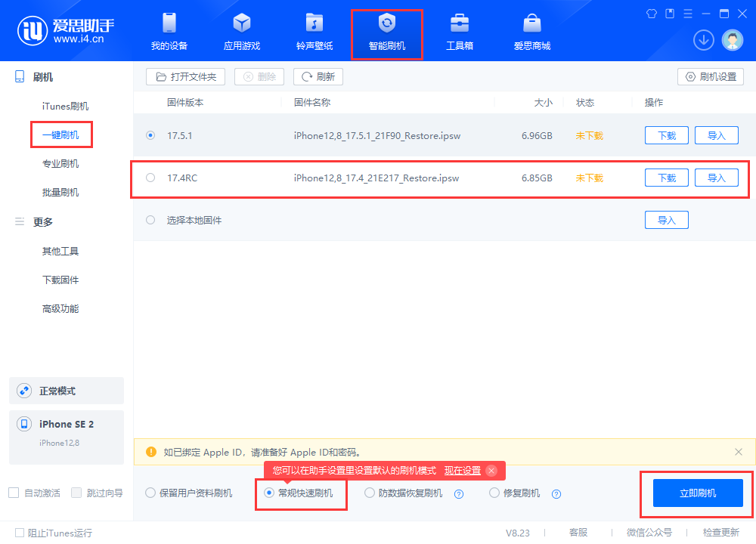Viewport: 756px width, 544px height.
Task: Import a local firmware file
Action: 667,220
